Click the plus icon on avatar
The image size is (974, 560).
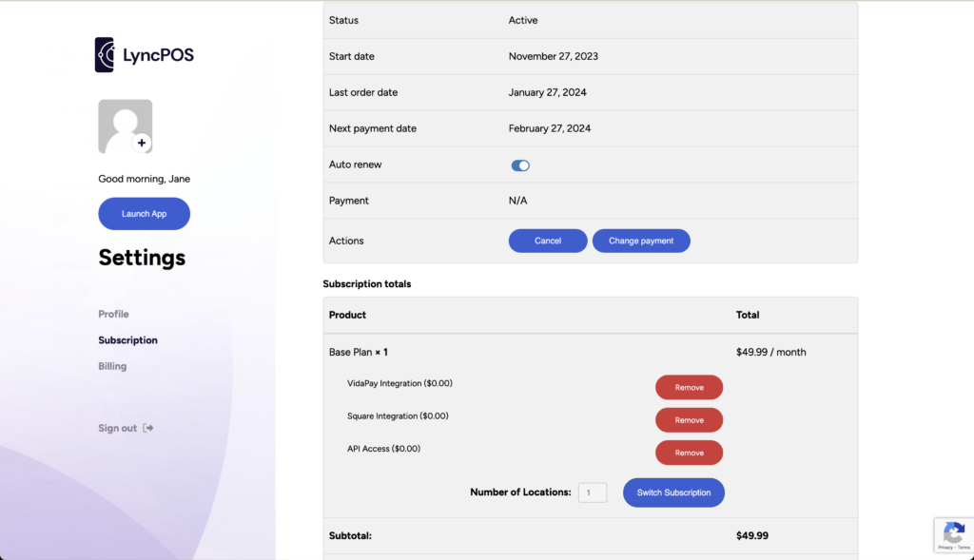[142, 143]
